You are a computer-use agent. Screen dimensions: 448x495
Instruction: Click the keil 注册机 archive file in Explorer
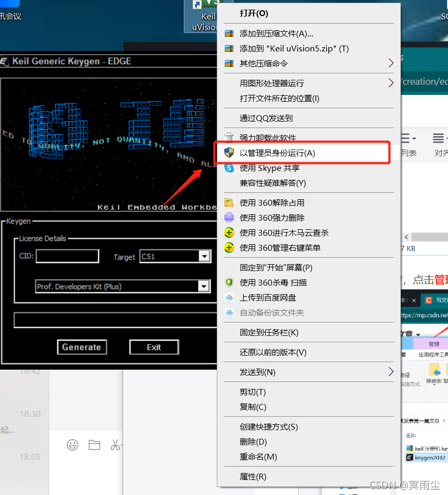[427, 448]
